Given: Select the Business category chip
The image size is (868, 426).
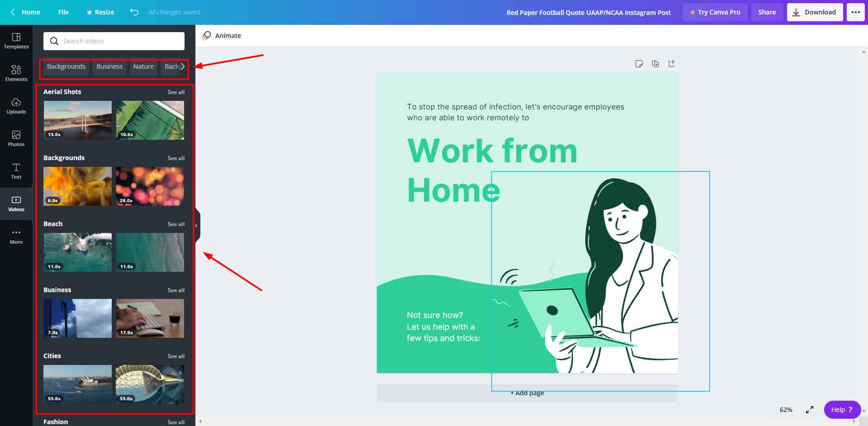Looking at the screenshot, I should click(x=109, y=66).
